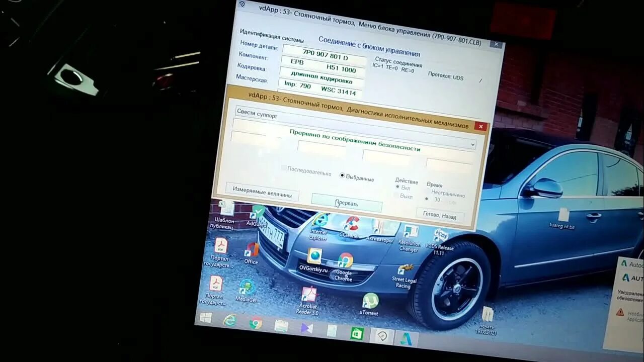Viewport: 644px width, 362px height.
Task: Open the Office desktop shortcut
Action: [251, 253]
